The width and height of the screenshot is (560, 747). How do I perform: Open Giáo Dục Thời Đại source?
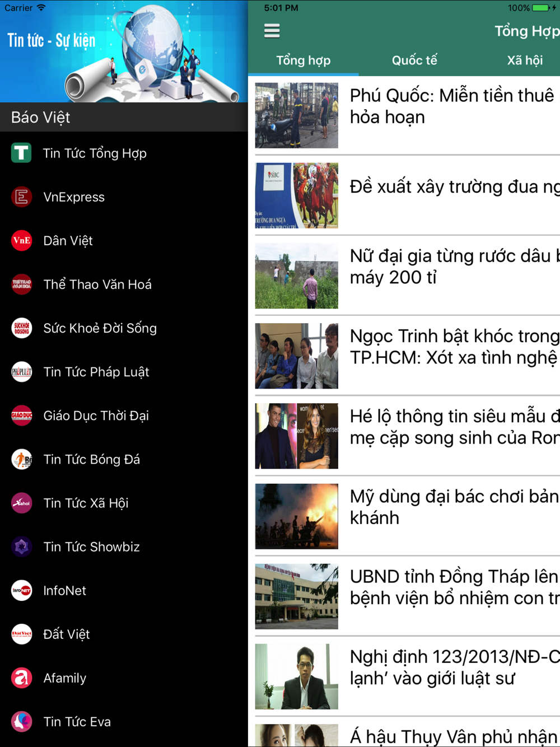tap(124, 415)
